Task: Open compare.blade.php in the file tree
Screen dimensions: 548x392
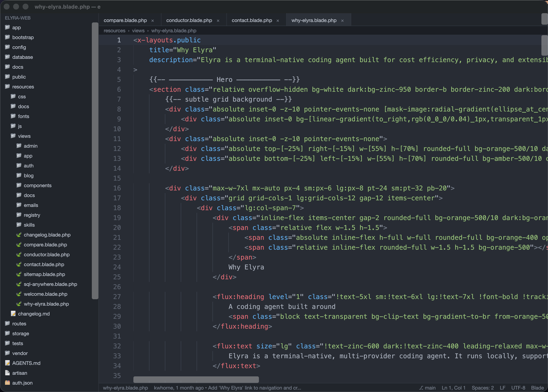Action: (x=45, y=245)
